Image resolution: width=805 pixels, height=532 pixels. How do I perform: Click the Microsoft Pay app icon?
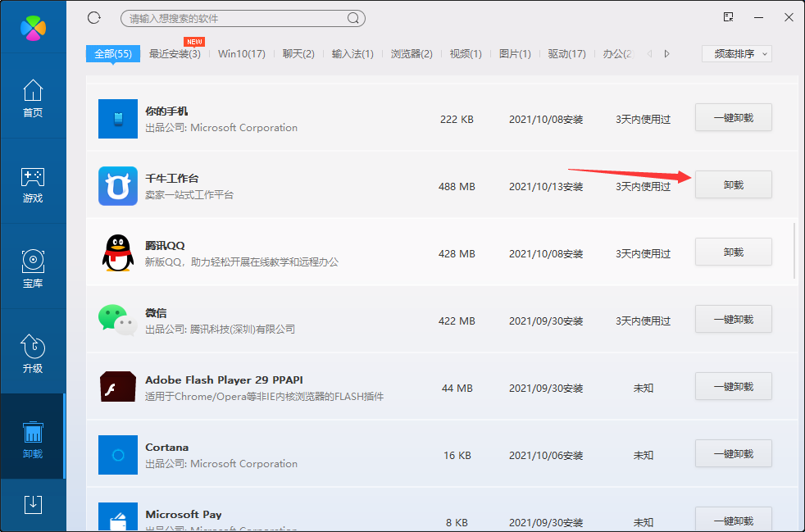118,517
